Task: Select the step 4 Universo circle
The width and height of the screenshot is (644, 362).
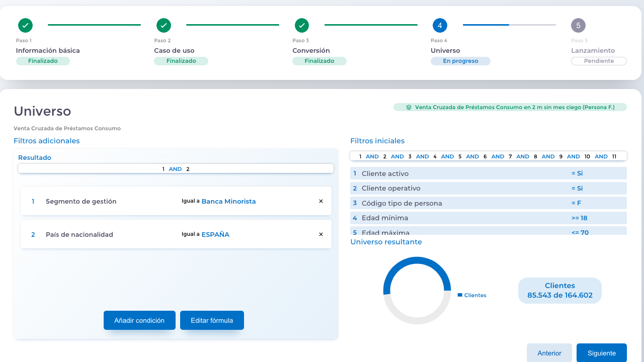Action: click(440, 25)
